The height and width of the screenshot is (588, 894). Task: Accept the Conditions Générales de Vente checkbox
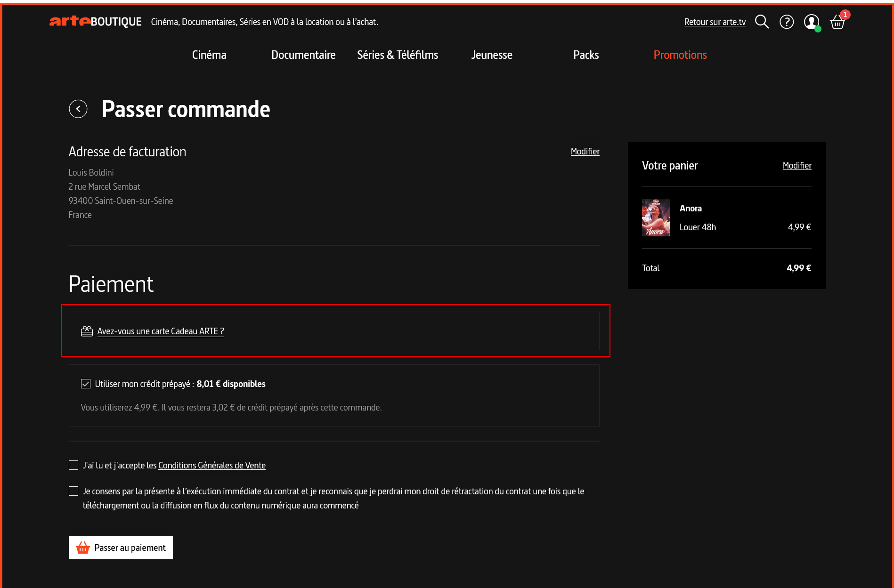[73, 465]
